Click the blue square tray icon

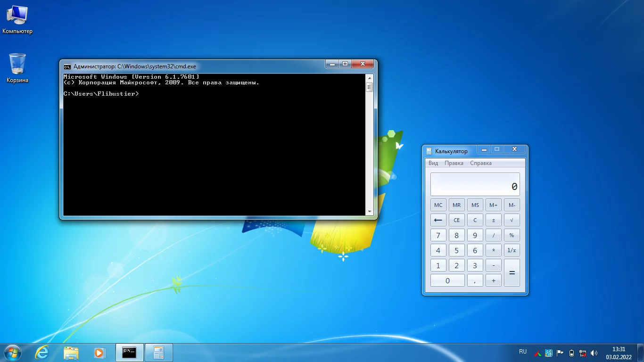549,353
